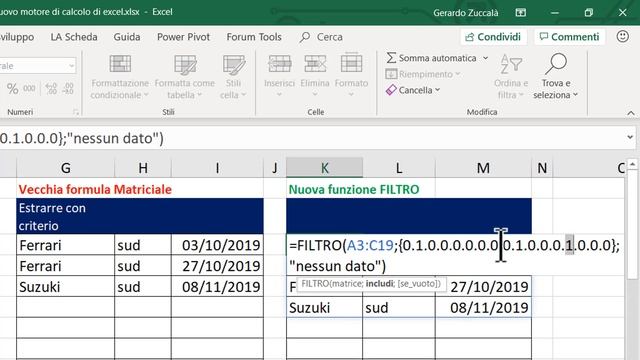The width and height of the screenshot is (640, 360).
Task: Click 'Vecchia formula Matriciale' heading cell
Action: (95, 189)
